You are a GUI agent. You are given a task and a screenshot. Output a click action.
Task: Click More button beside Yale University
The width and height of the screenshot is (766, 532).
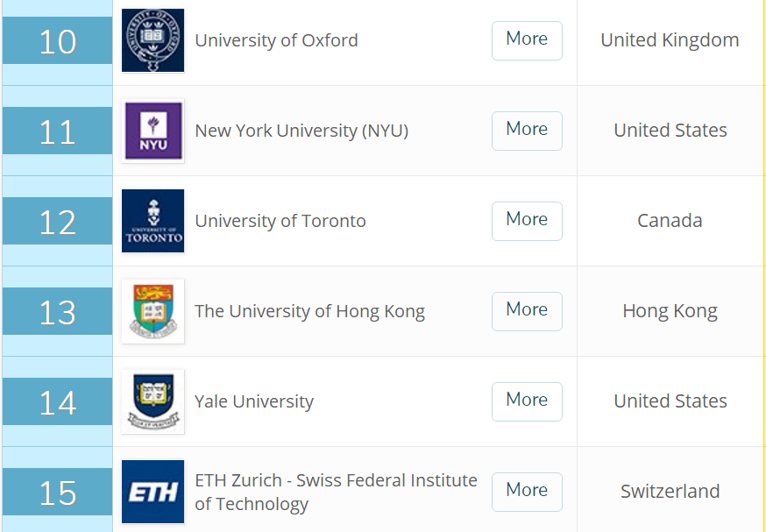[527, 401]
